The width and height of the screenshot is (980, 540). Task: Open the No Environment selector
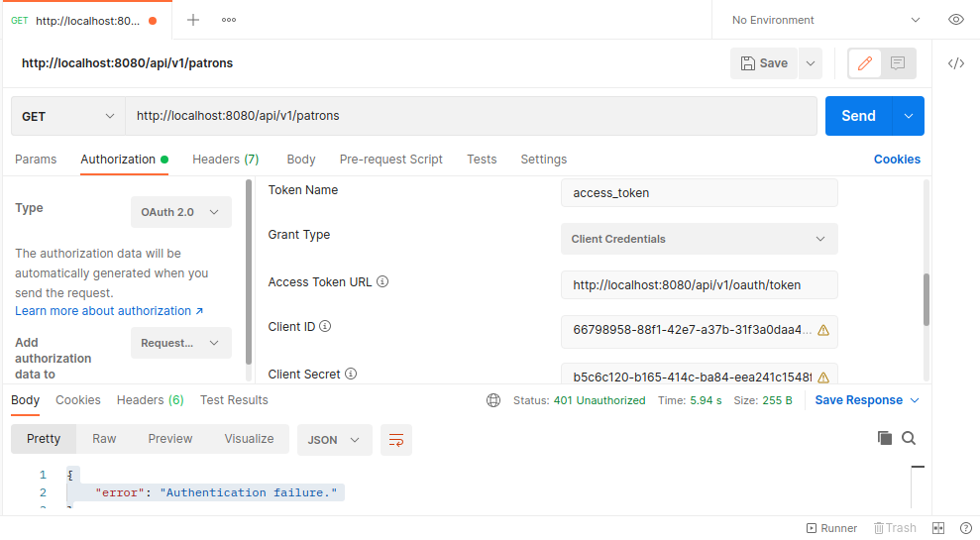pos(825,20)
